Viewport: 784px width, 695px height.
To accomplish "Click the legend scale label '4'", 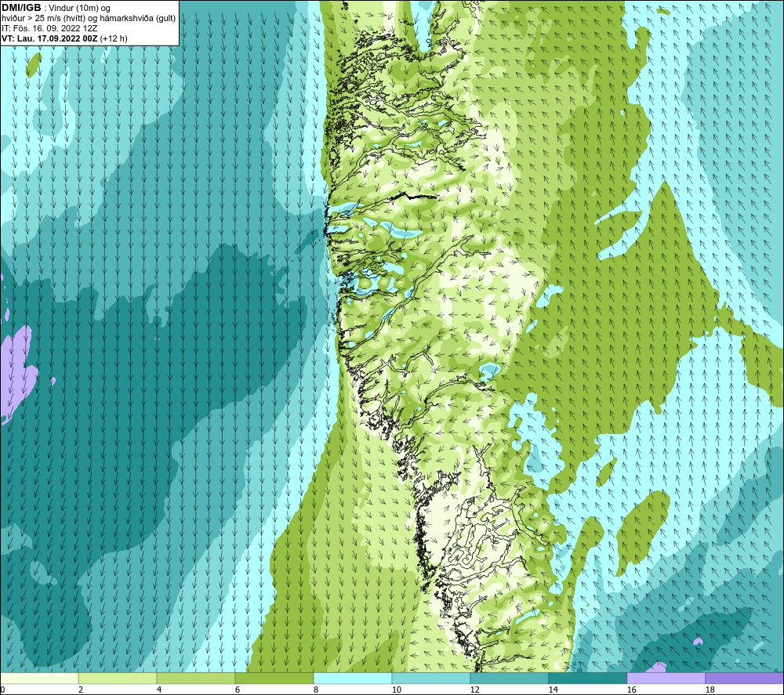I will (159, 690).
